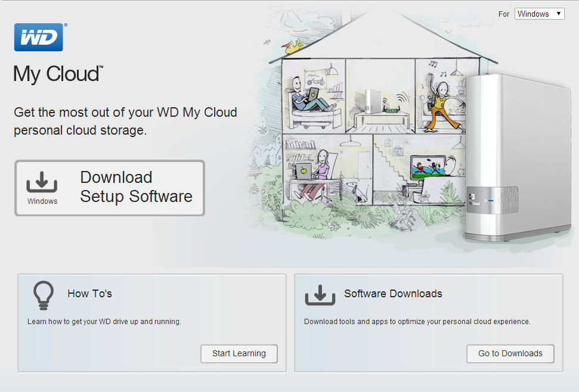
Task: Click the 'For' label beside the dropdown
Action: 504,14
